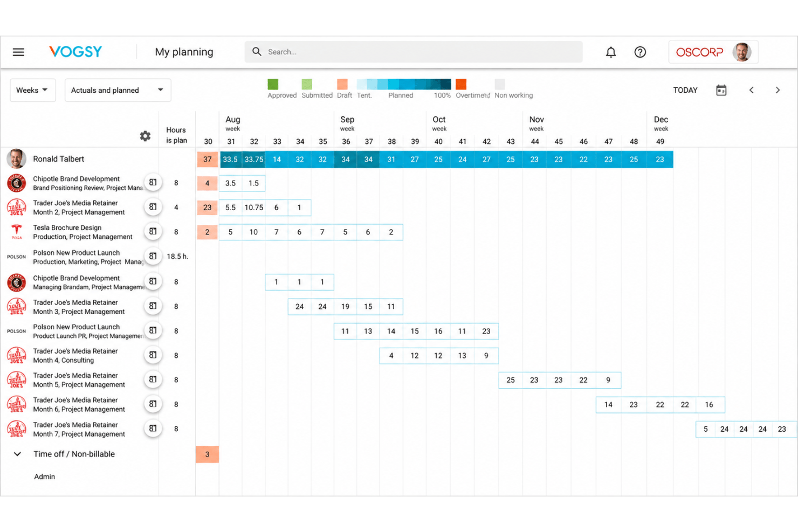
Task: Click the Submitted light green legend swatch
Action: [307, 84]
